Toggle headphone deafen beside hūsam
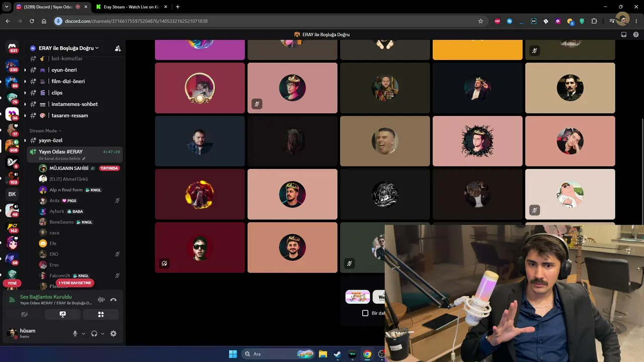The width and height of the screenshot is (644, 362). pyautogui.click(x=94, y=333)
